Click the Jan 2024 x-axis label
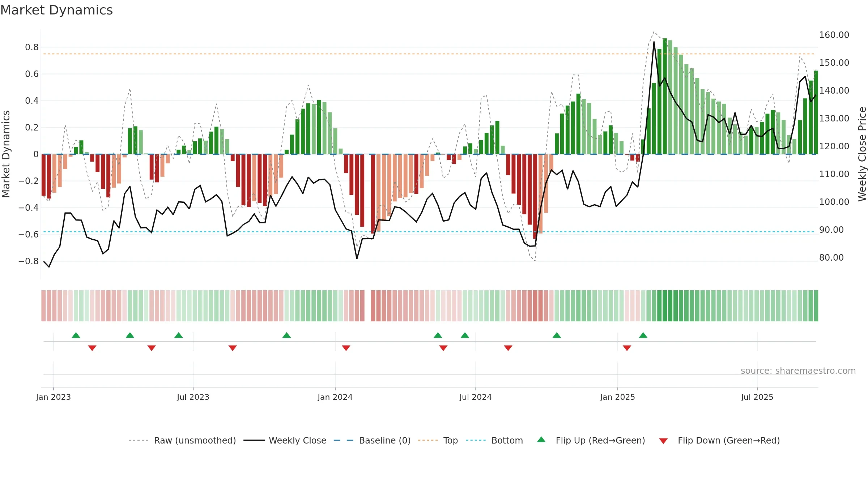 pyautogui.click(x=335, y=397)
